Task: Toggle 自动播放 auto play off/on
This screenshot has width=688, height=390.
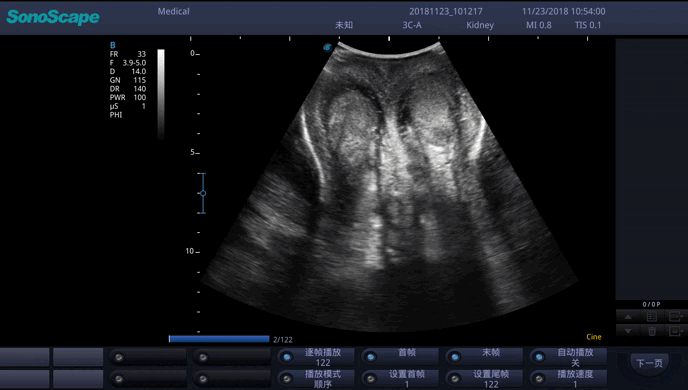Action: (569, 357)
